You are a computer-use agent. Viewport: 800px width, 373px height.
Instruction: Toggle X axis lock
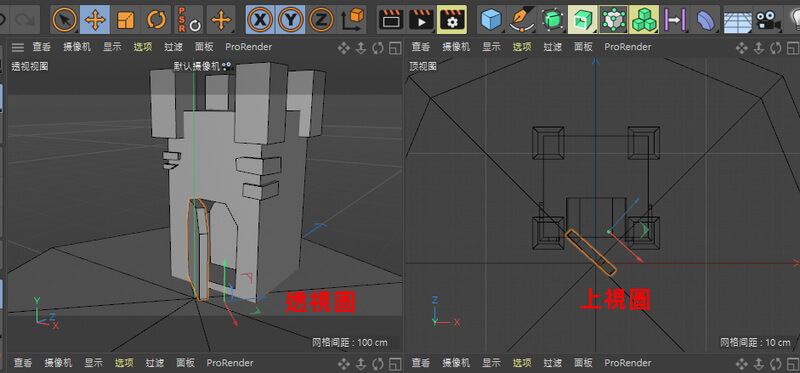coord(260,19)
